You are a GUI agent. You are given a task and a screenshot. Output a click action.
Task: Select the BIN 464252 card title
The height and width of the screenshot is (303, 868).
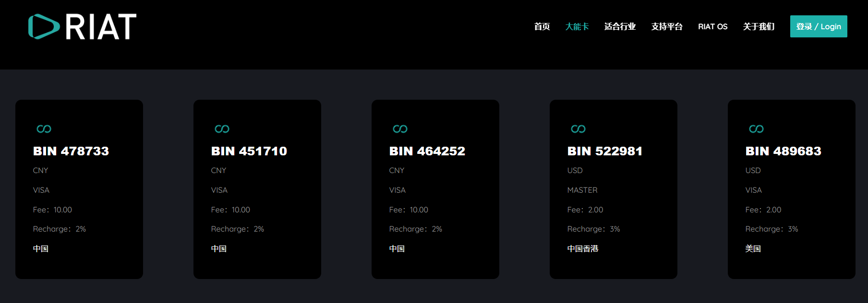click(427, 151)
